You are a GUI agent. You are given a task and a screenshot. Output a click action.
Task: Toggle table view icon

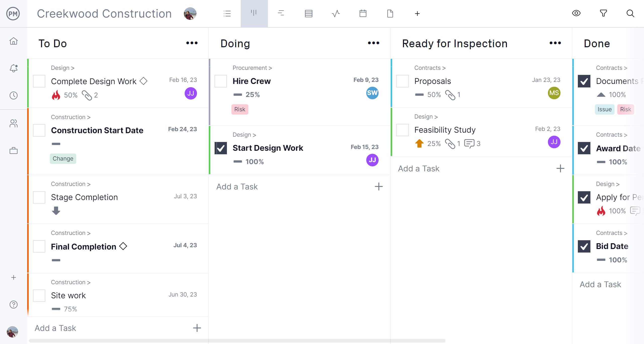(x=308, y=14)
